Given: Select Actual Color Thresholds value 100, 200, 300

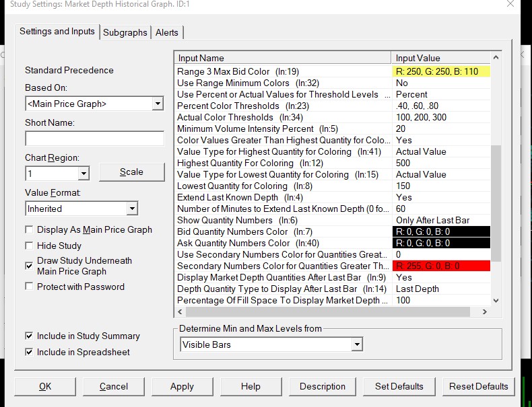Looking at the screenshot, I should (441, 117).
